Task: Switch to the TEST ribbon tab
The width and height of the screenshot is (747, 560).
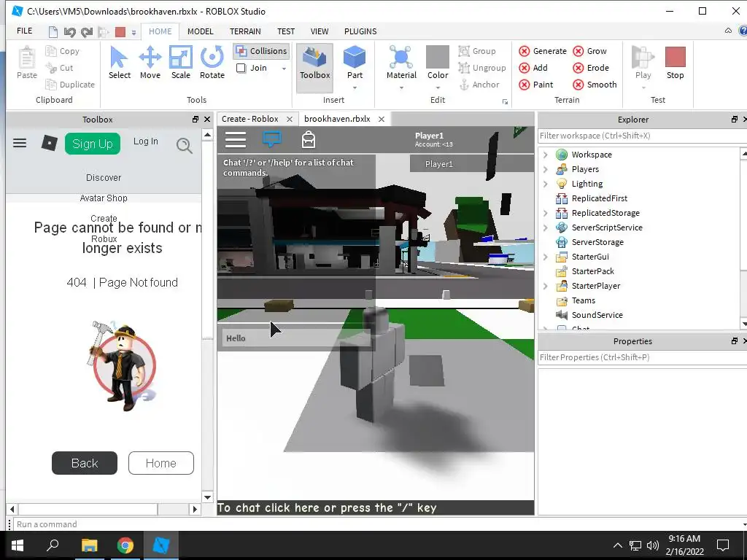Action: pyautogui.click(x=286, y=31)
